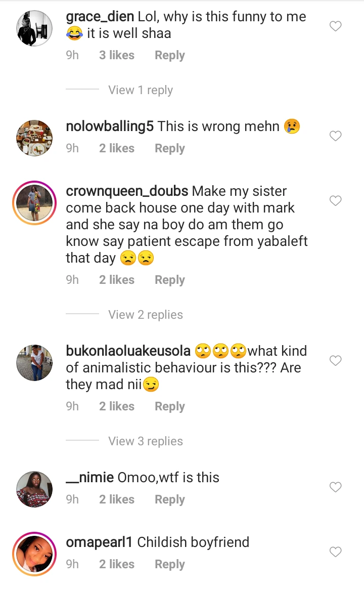Open crownqueen_doubs's story avatar
Screen dimensions: 364x591
(34, 203)
